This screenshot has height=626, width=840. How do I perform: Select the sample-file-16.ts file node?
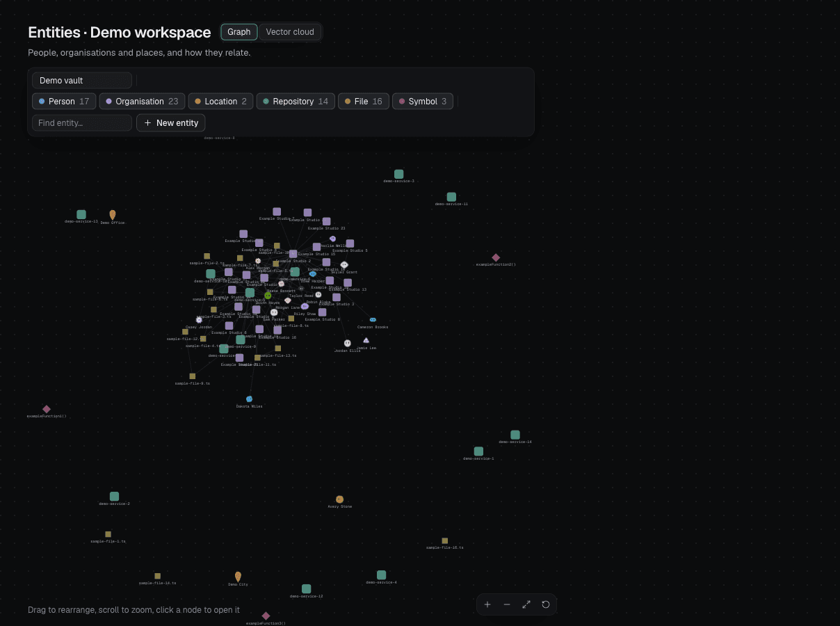(x=445, y=540)
